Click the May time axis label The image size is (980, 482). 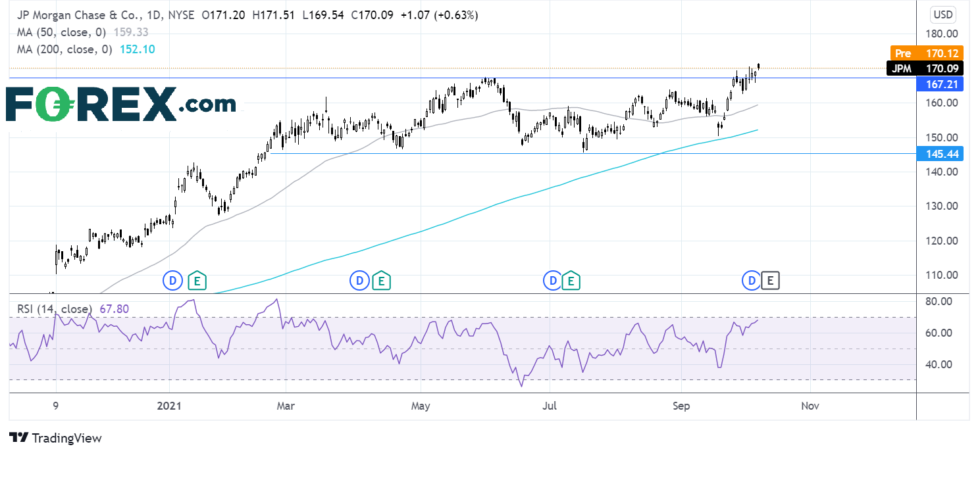421,406
